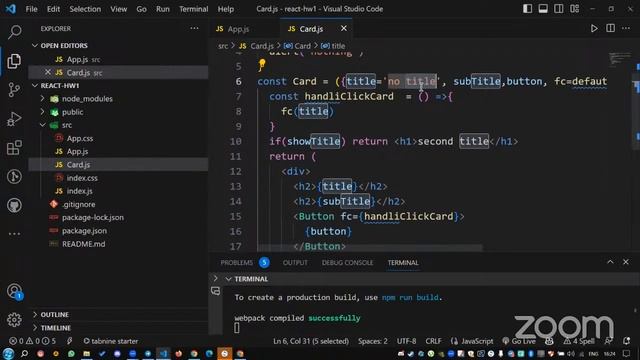Open the Run menu
Viewport: 640px width, 360px height.
[162, 9]
